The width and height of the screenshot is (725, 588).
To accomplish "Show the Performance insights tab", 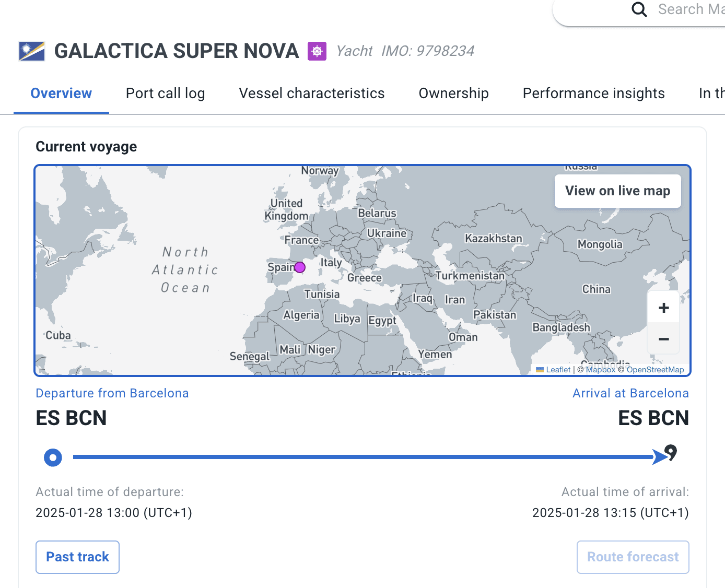I will click(x=593, y=93).
